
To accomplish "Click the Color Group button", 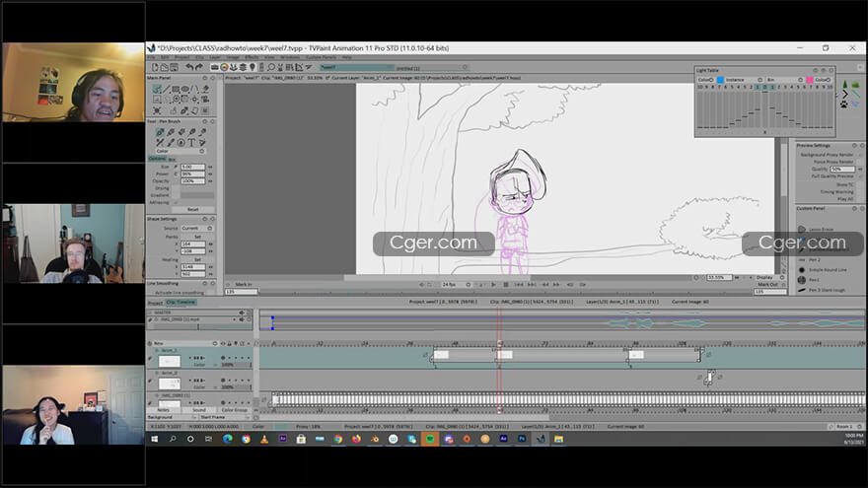I will click(234, 410).
